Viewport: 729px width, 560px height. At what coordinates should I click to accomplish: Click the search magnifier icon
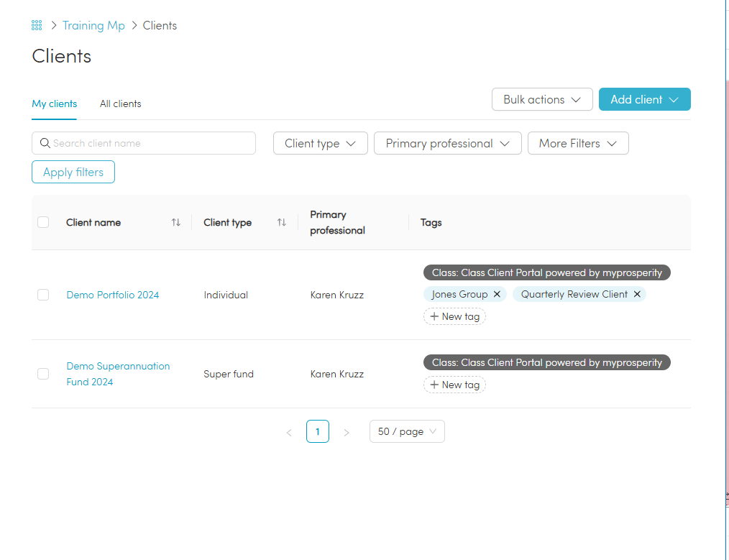pyautogui.click(x=45, y=143)
